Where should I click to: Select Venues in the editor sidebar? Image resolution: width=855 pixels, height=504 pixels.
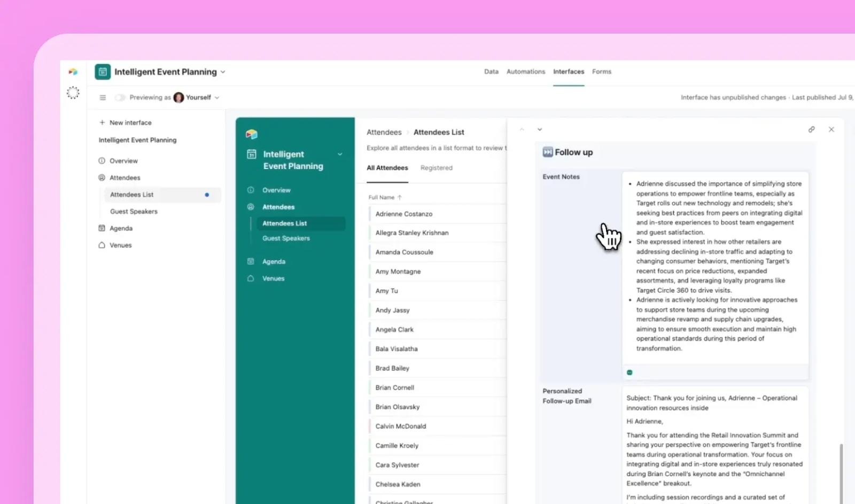coord(120,245)
